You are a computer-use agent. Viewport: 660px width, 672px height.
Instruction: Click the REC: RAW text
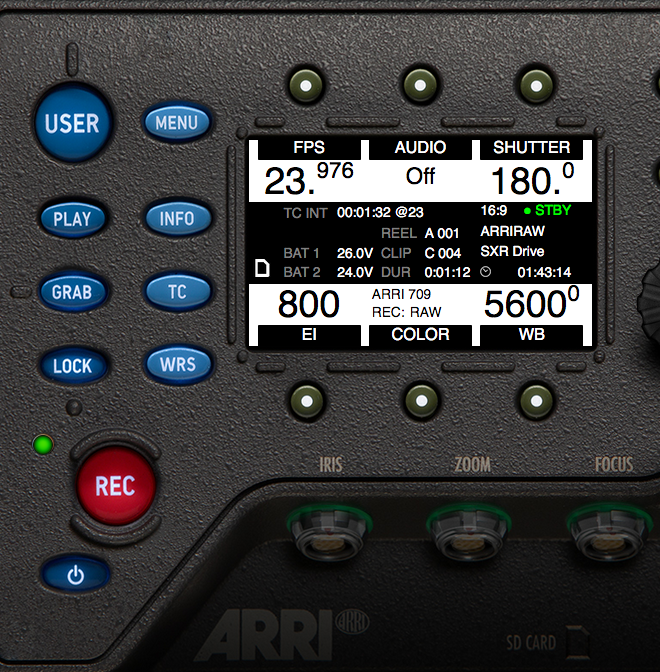(x=406, y=312)
